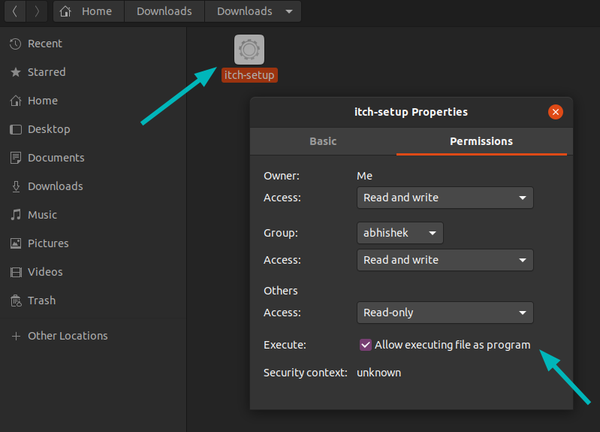Screen dimensions: 600x432
Task: Switch to the Permissions tab
Action: [x=481, y=141]
